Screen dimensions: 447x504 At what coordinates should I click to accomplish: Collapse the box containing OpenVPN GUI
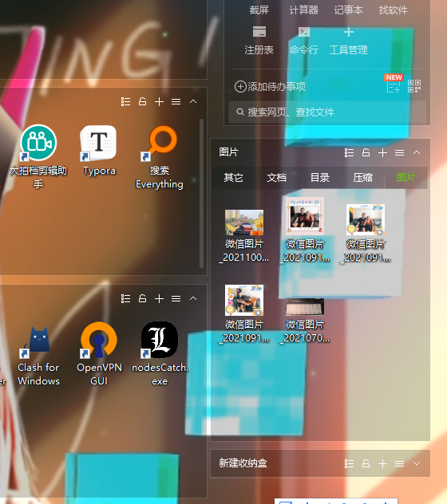(x=193, y=298)
